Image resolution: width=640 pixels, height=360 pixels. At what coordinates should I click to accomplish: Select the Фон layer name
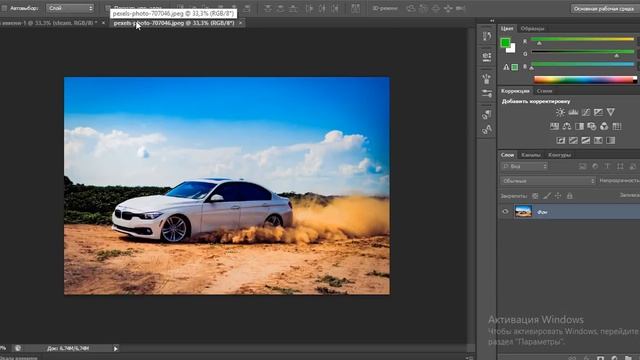pos(542,212)
